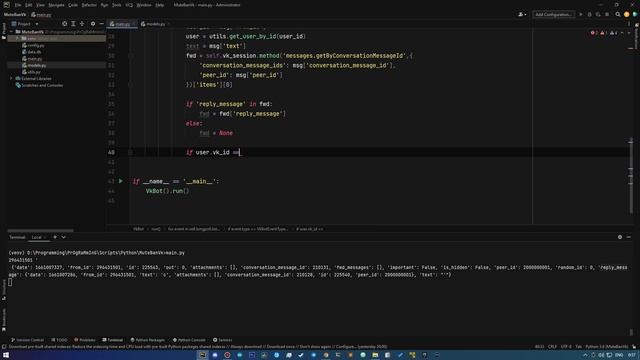Open the VCS menu
The image size is (640, 360).
pyautogui.click(x=129, y=5)
